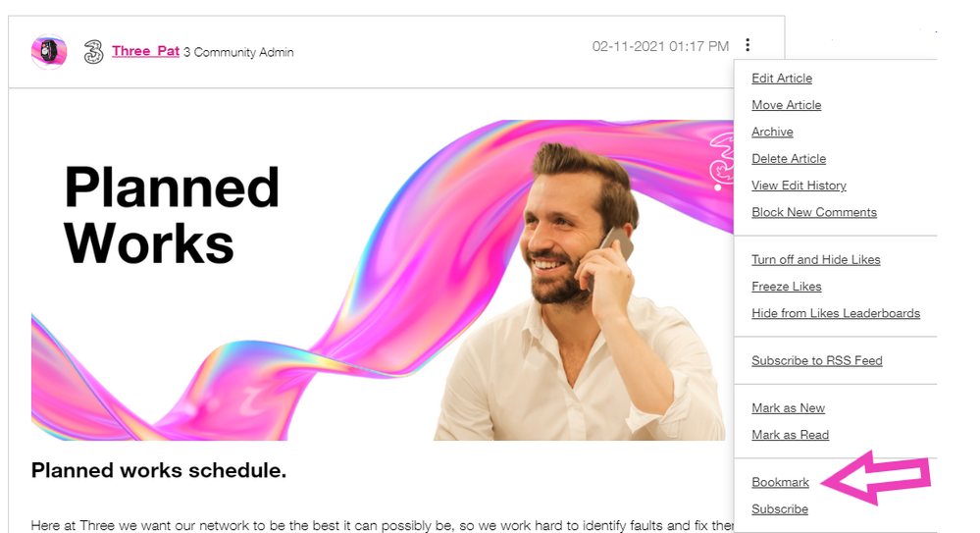Image resolution: width=980 pixels, height=533 pixels.
Task: Click Three_Pat's profile avatar
Action: [x=49, y=51]
